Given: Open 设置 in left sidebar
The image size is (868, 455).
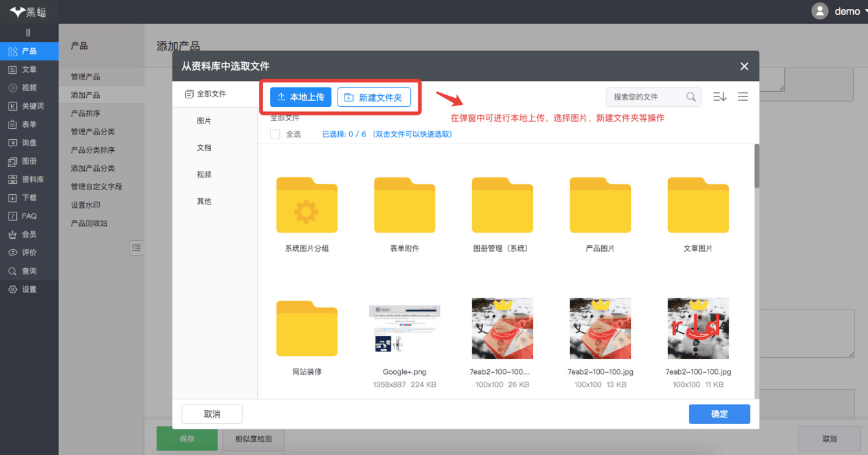Looking at the screenshot, I should click(x=29, y=289).
